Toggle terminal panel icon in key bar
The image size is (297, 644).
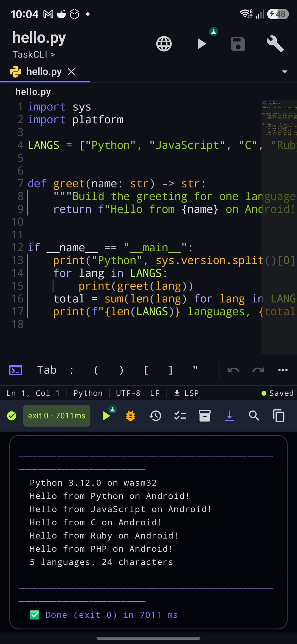click(x=16, y=370)
